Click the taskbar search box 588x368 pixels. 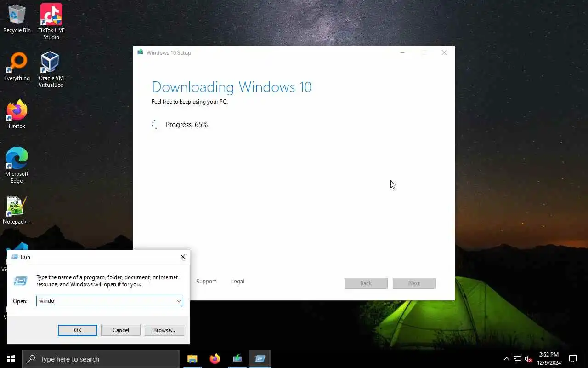101,359
